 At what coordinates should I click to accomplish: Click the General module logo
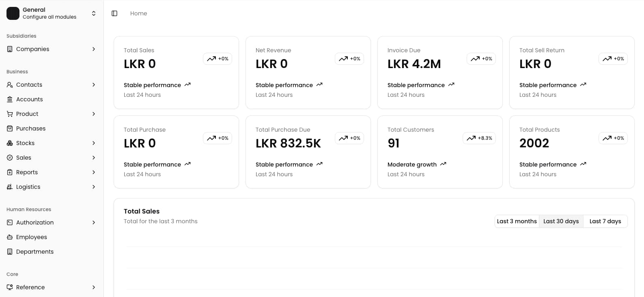click(x=13, y=13)
